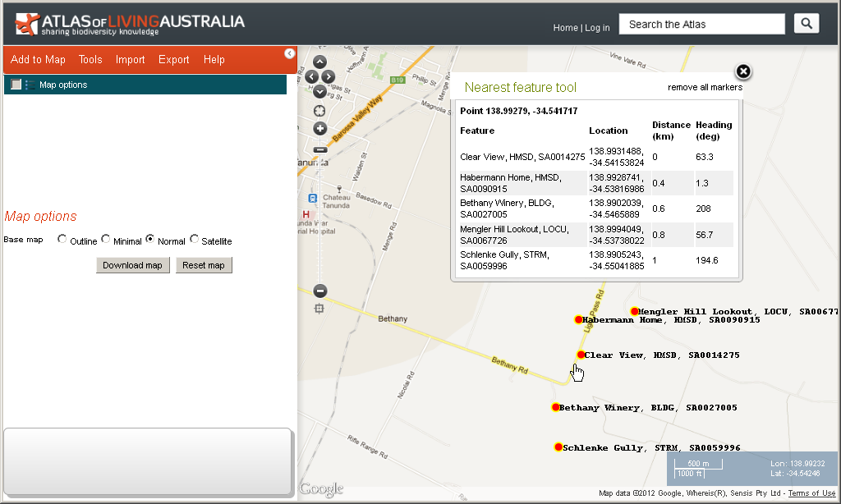The image size is (841, 504).
Task: Click the Atlas of Living Australia logo
Action: [130, 24]
